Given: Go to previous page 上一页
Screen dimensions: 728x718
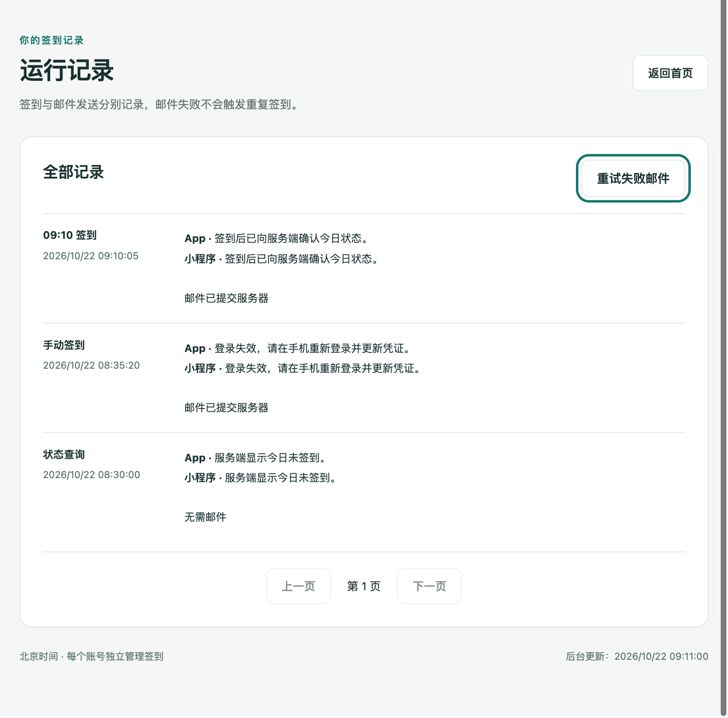Looking at the screenshot, I should tap(298, 586).
